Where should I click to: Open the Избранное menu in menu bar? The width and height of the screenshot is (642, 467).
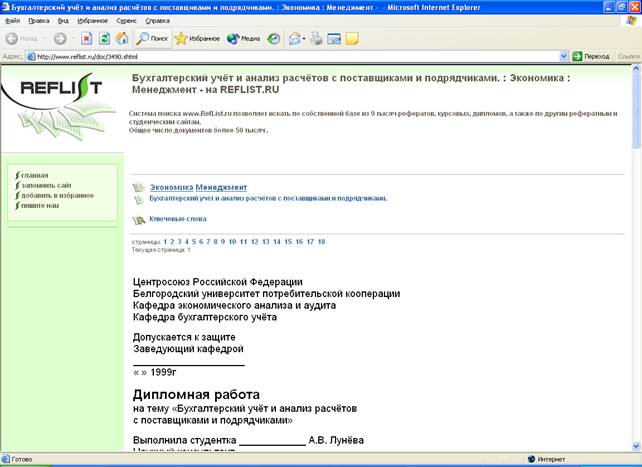pos(93,20)
